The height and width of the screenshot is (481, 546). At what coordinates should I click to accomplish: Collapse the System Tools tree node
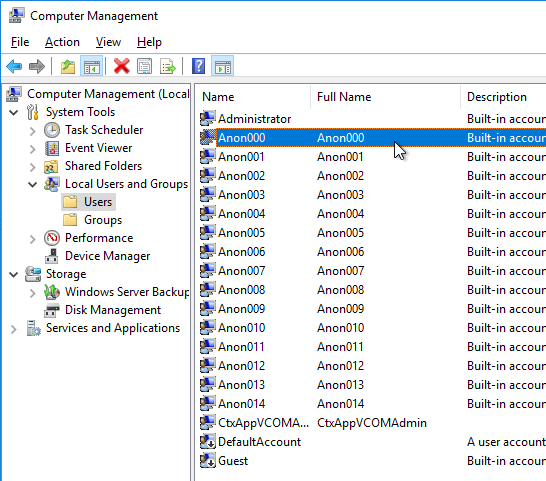[x=14, y=113]
